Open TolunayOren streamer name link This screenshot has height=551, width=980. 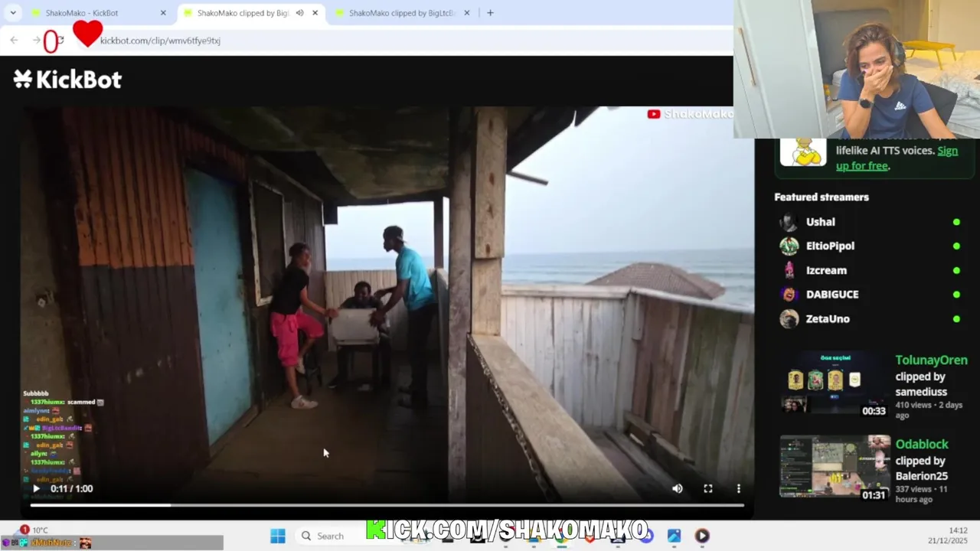931,360
